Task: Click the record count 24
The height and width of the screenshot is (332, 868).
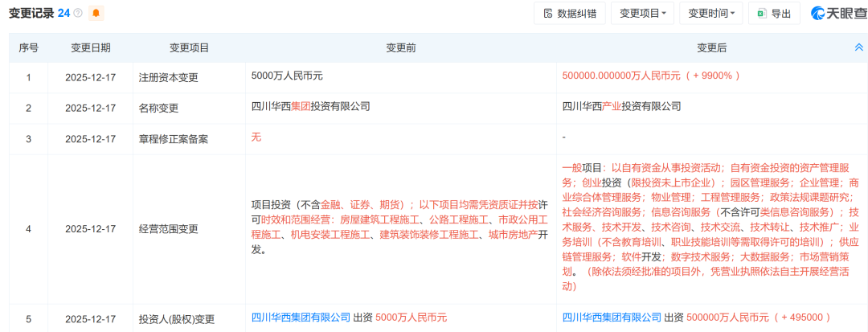Action: pyautogui.click(x=63, y=14)
